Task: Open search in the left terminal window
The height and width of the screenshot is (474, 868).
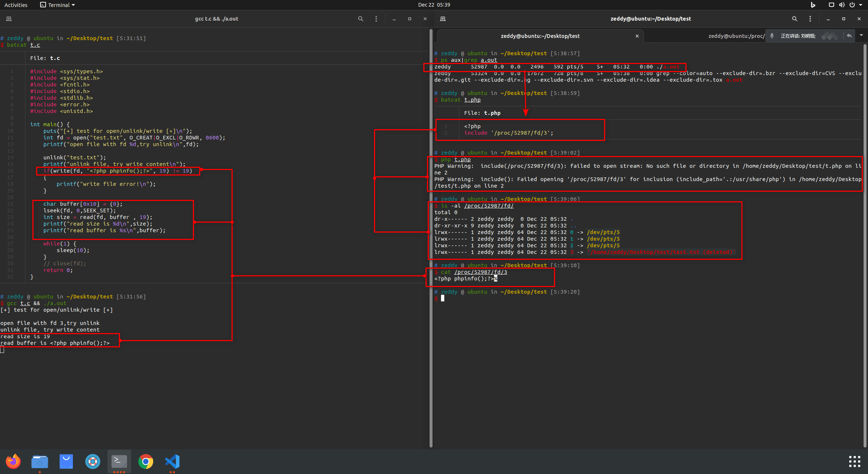Action: tap(361, 19)
